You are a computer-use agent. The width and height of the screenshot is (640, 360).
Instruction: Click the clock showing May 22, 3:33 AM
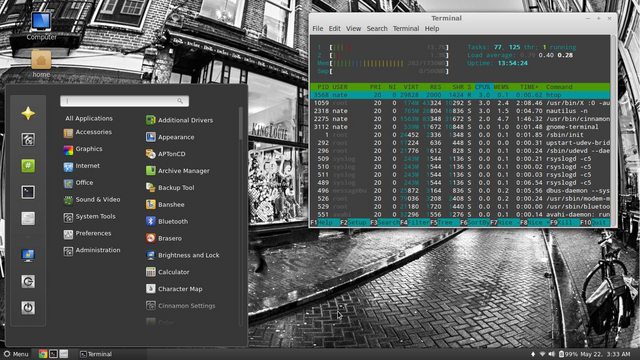tap(605, 354)
